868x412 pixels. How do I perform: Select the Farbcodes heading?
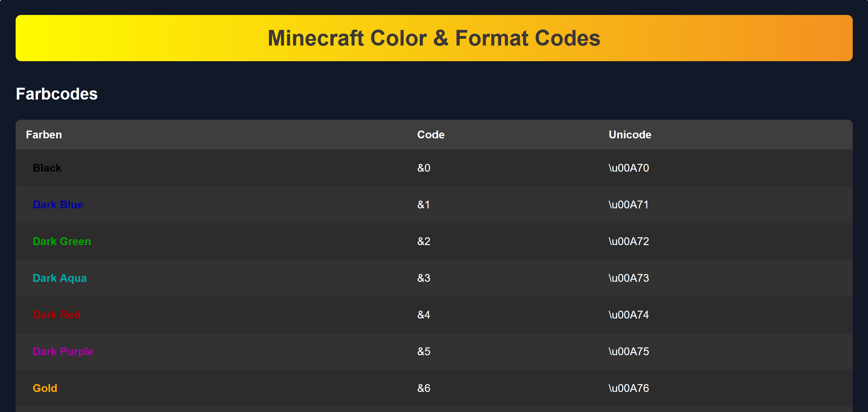point(57,94)
